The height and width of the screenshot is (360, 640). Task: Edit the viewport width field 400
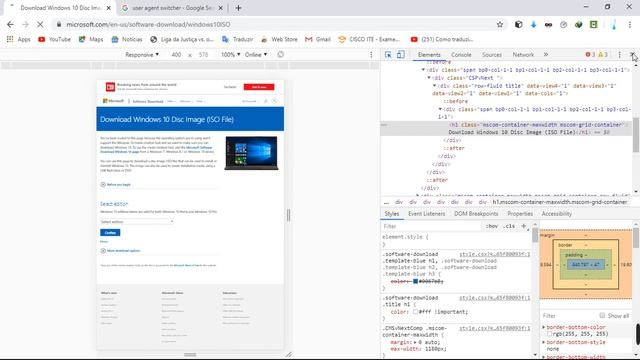pyautogui.click(x=176, y=55)
